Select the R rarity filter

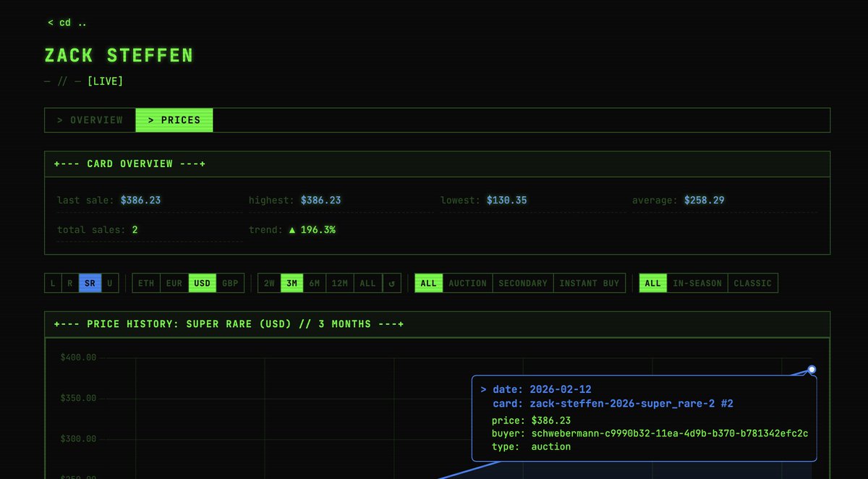(x=70, y=283)
